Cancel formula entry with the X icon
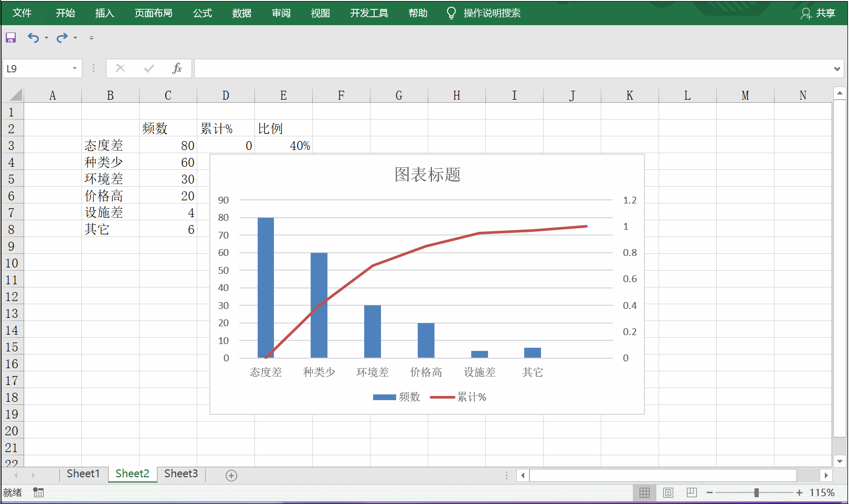This screenshot has width=849, height=504. tap(120, 68)
